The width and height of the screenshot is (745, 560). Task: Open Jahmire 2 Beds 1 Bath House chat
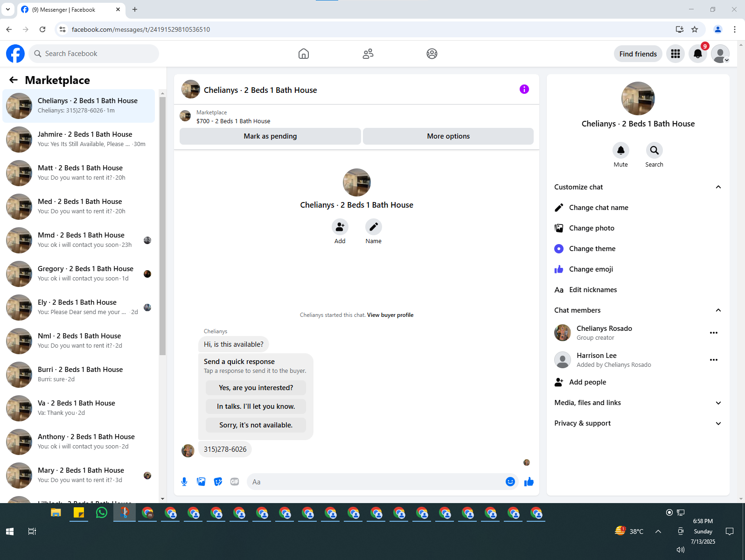(x=79, y=139)
